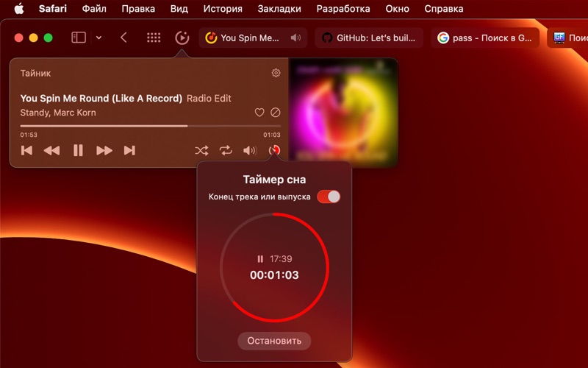
Task: Open the Правка menu
Action: [x=138, y=8]
